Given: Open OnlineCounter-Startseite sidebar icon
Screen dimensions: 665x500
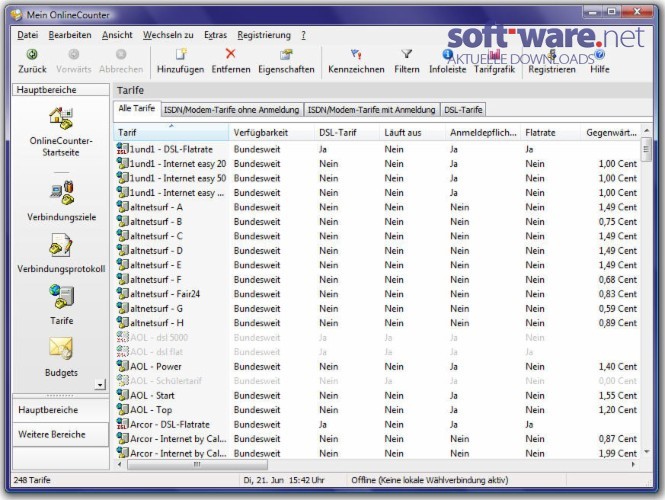Looking at the screenshot, I should click(x=61, y=118).
